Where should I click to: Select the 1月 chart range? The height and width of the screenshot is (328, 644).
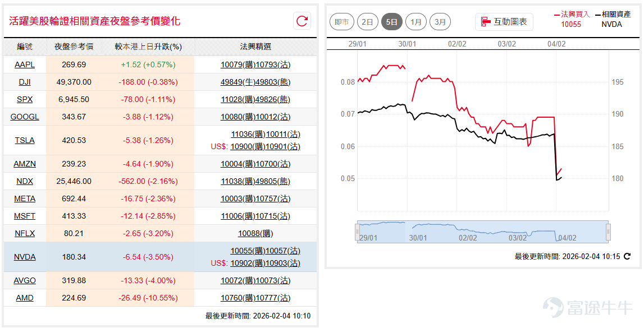tap(415, 22)
